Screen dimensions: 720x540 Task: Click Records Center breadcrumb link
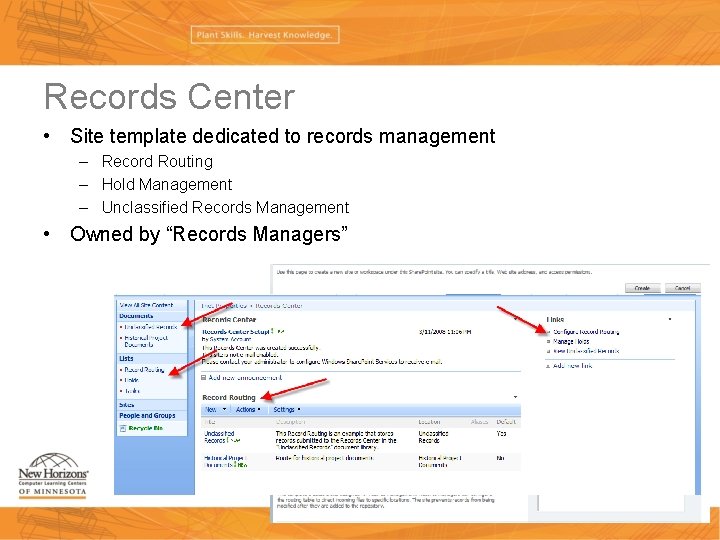pos(279,306)
